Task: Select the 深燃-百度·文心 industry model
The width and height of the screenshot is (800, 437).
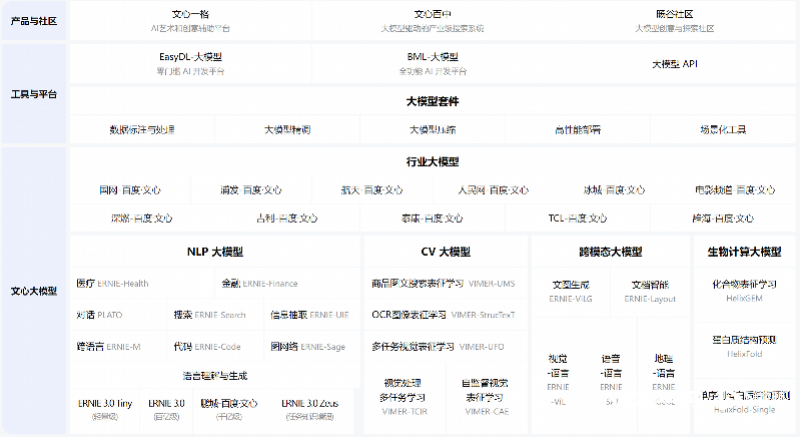Action: pos(142,218)
